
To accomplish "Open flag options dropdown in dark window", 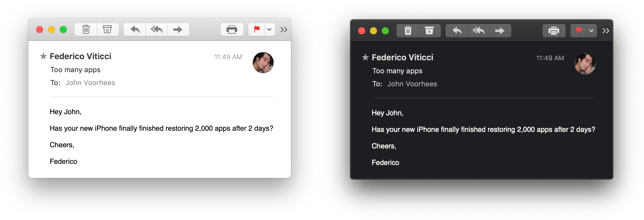I will coord(591,31).
